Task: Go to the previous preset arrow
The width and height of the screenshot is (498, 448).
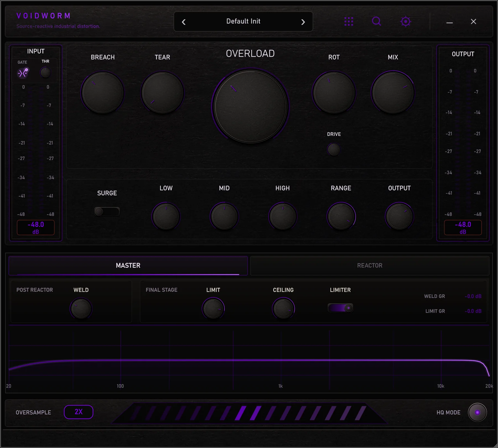Action: tap(184, 22)
